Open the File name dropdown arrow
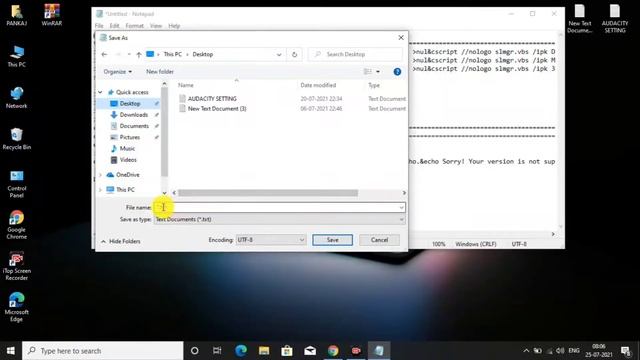 tap(401, 208)
